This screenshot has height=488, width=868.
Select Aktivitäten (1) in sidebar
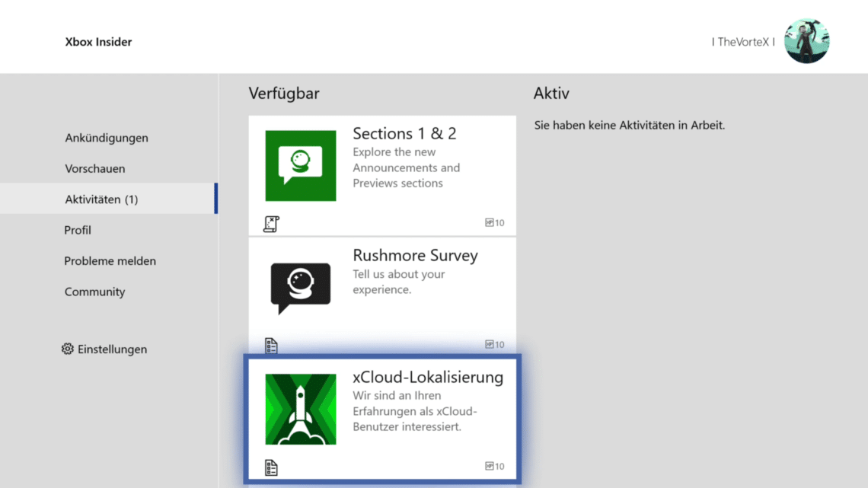pyautogui.click(x=108, y=199)
